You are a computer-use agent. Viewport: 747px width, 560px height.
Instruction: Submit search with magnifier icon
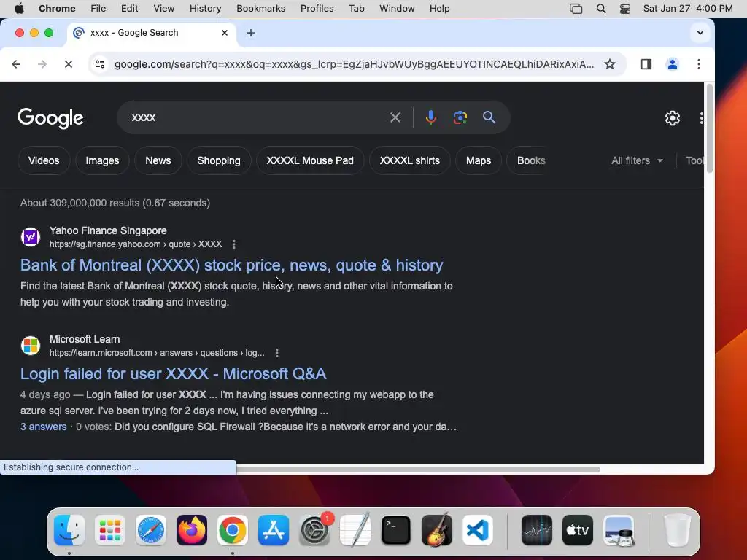489,117
